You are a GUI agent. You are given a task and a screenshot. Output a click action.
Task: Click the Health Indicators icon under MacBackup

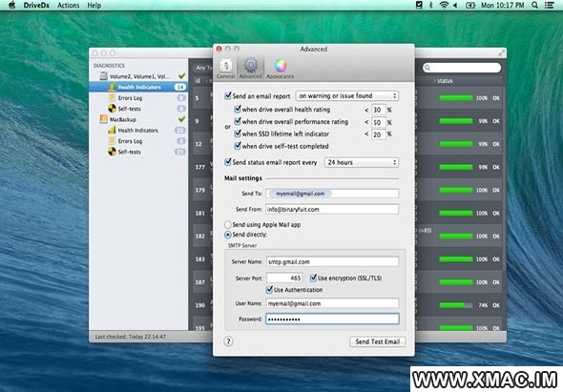tap(112, 130)
